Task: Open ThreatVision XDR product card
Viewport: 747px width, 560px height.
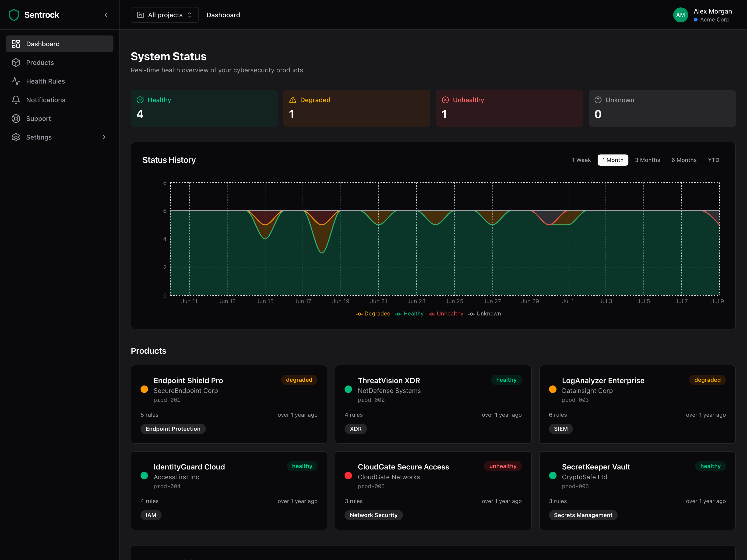Action: coord(433,404)
